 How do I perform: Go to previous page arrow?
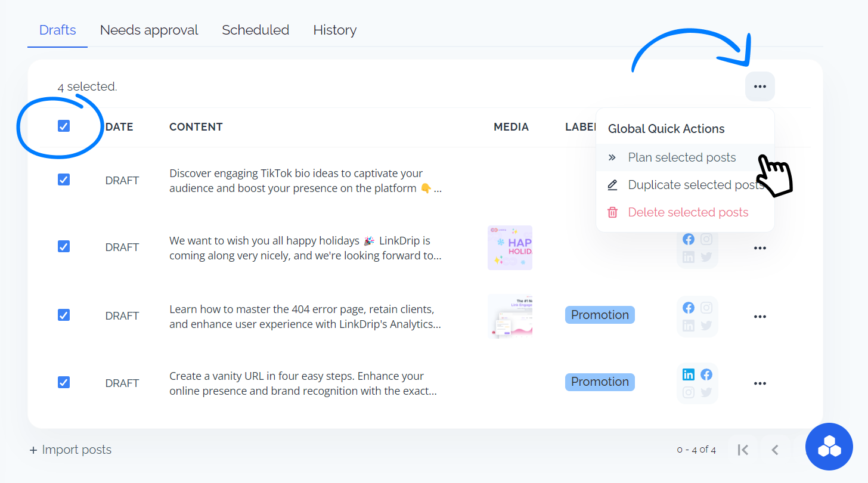[x=775, y=450]
